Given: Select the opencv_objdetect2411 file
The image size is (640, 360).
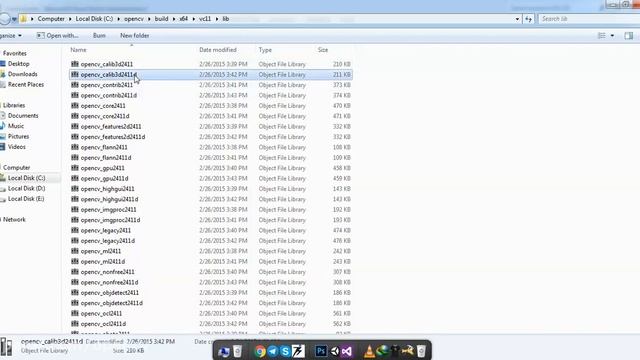Looking at the screenshot, I should pos(109,293).
